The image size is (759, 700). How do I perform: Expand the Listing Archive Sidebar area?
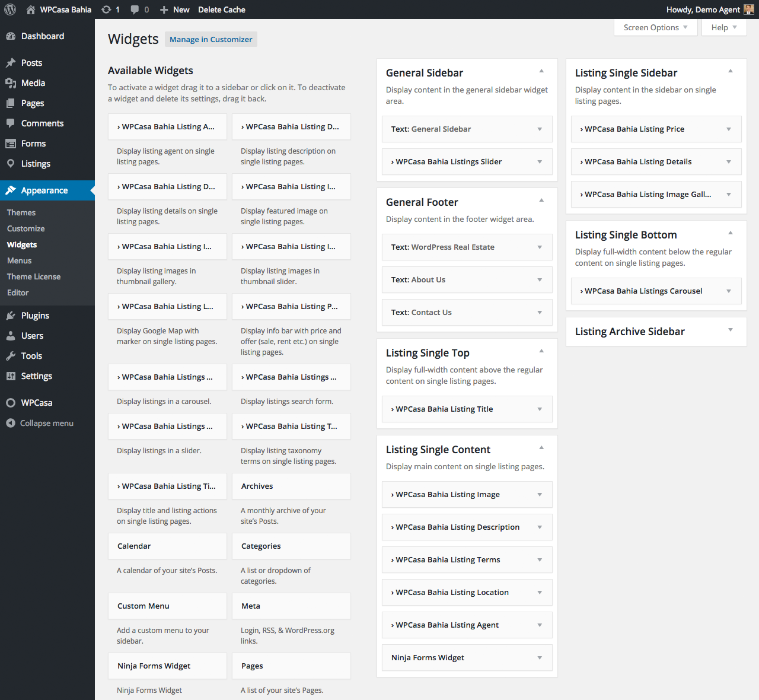pyautogui.click(x=731, y=330)
